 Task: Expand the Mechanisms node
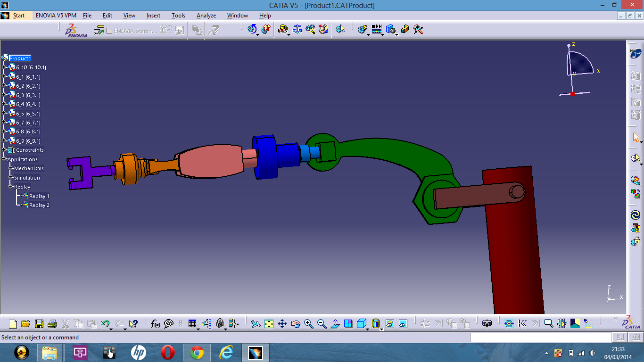click(10, 168)
